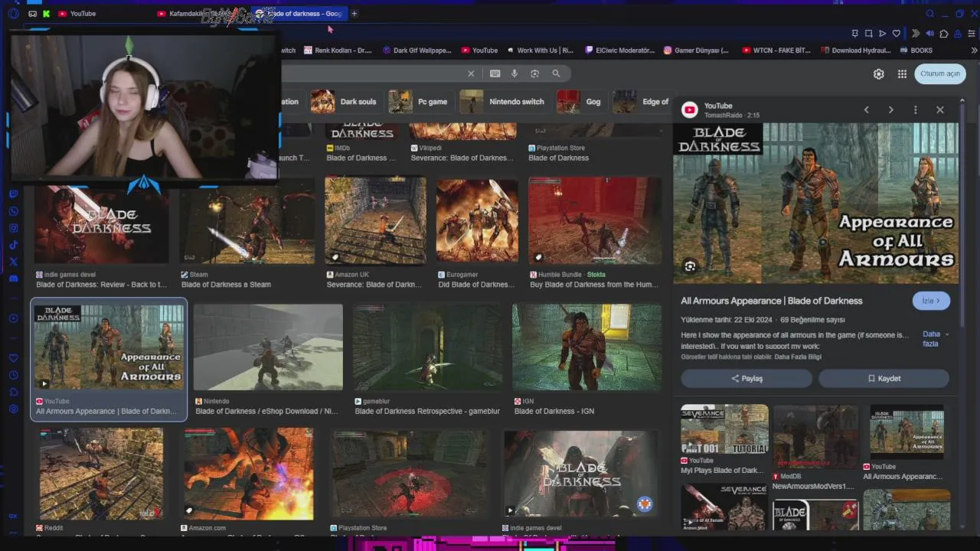Click the Google search magnifier button

pos(556,73)
